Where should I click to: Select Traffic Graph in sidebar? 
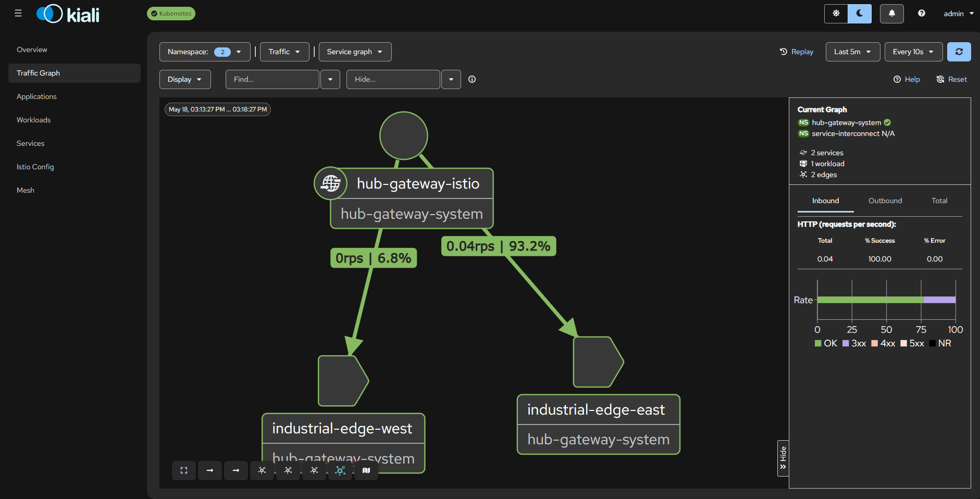tap(75, 73)
